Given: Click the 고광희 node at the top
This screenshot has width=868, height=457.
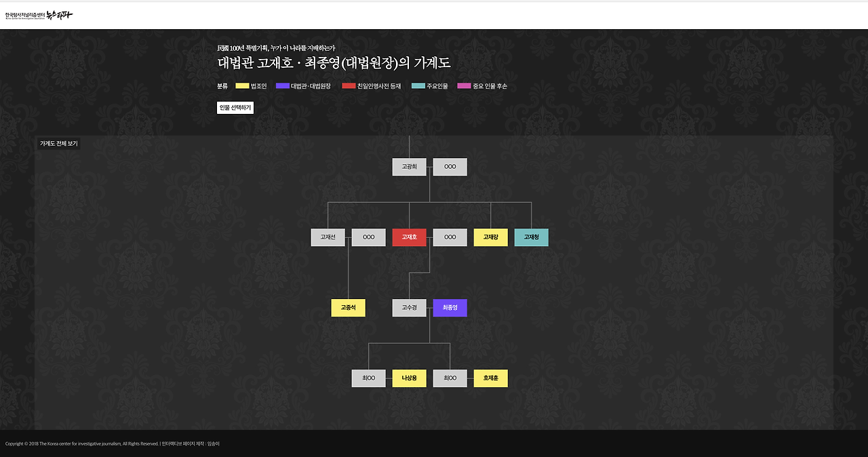Looking at the screenshot, I should click(409, 166).
